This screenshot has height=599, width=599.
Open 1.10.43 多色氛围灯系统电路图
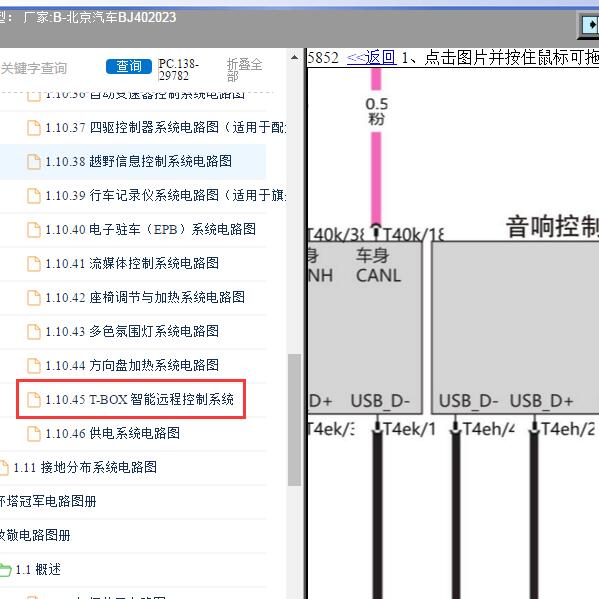(x=132, y=331)
